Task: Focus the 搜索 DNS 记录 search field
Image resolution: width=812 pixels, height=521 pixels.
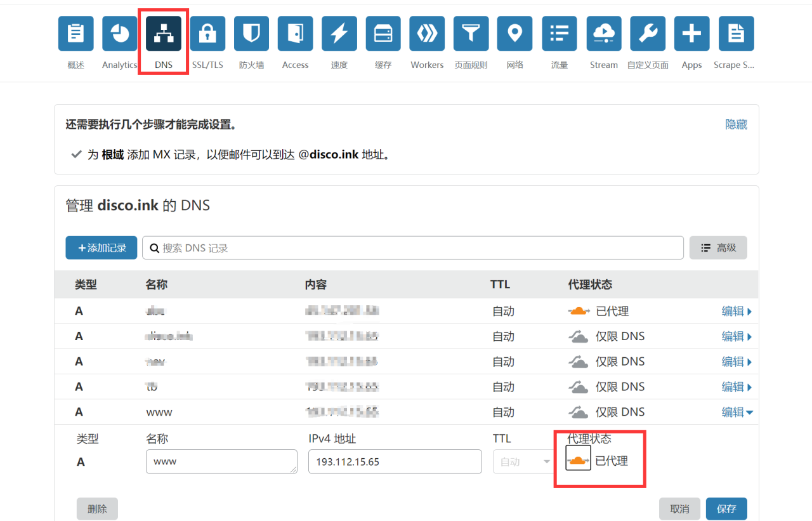Action: (x=412, y=247)
